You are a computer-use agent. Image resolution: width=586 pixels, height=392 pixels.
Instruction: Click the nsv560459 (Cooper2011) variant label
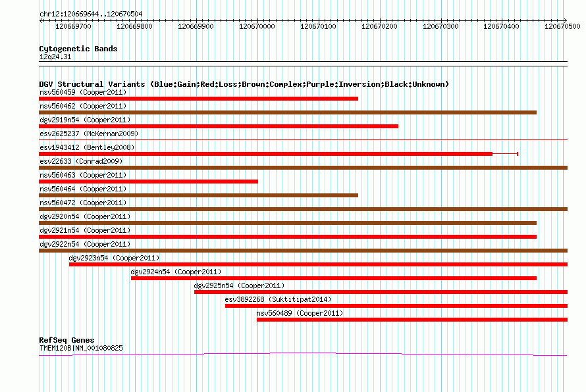tap(83, 92)
